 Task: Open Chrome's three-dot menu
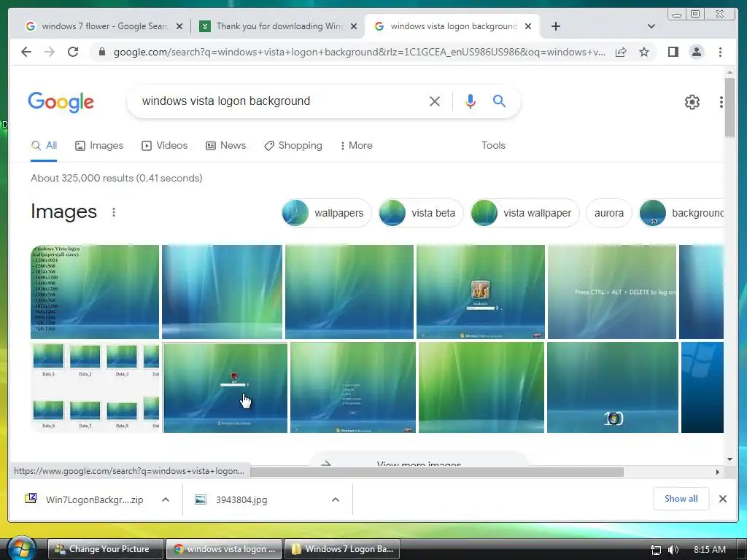(720, 52)
